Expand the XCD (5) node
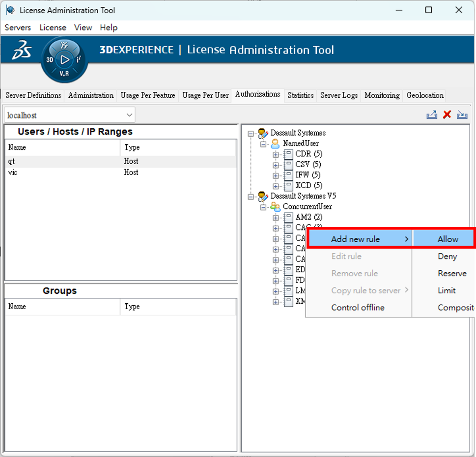 pos(276,186)
